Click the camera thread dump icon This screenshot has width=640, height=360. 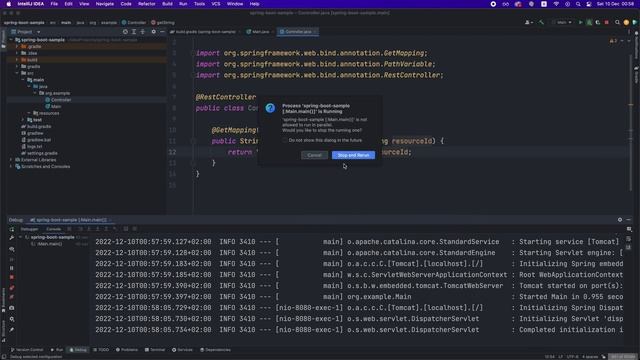(12, 308)
